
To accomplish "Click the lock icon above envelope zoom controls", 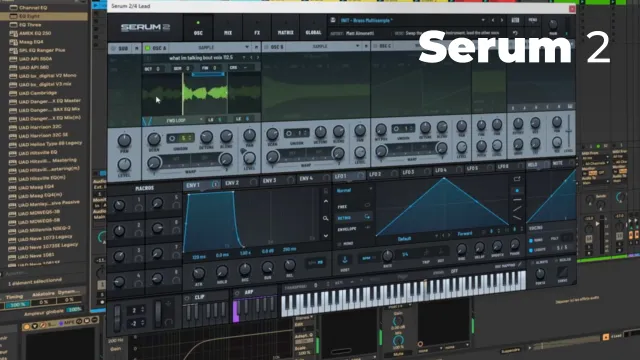I will [x=325, y=190].
